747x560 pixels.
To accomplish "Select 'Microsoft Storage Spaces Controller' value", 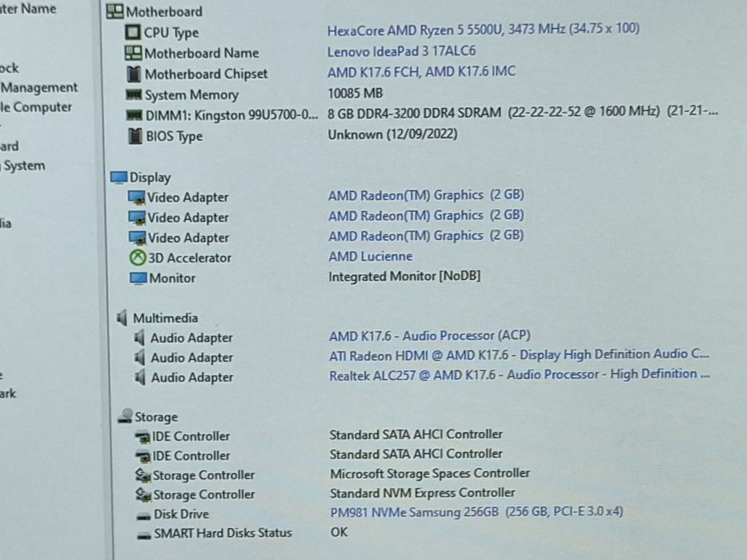I will click(430, 474).
